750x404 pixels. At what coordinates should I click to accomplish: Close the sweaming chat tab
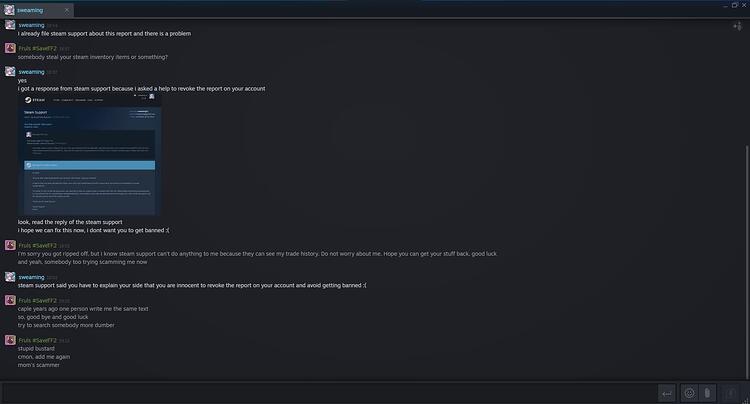tap(66, 10)
